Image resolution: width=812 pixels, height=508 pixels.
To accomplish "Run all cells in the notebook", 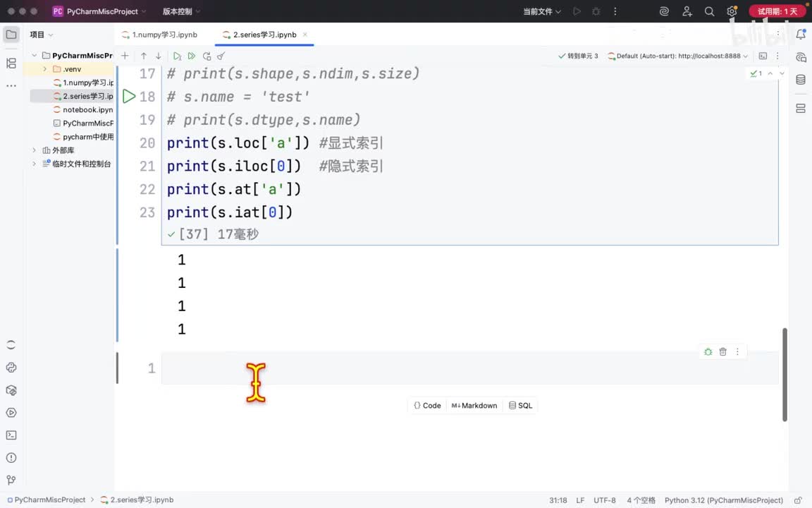I will (x=192, y=56).
